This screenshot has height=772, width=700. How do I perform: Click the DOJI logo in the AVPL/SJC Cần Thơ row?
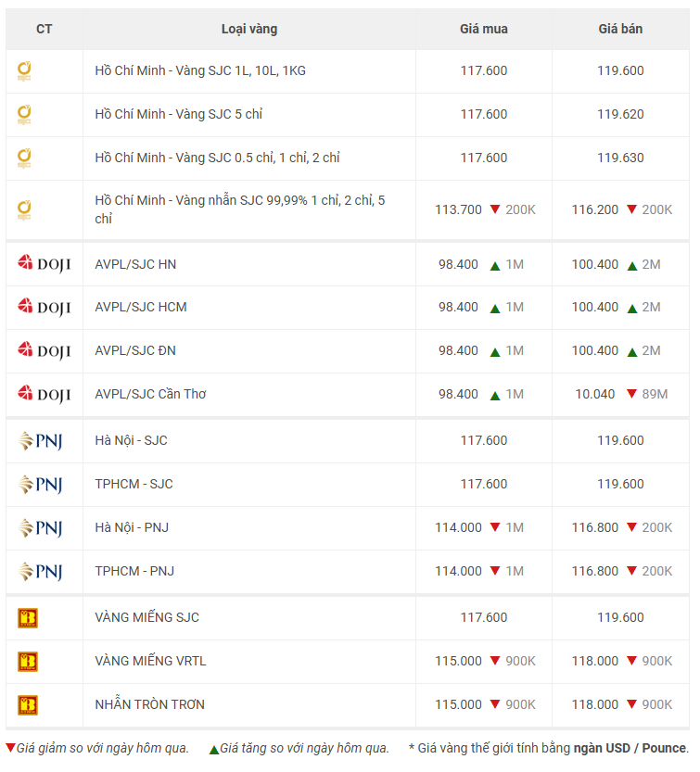click(44, 394)
